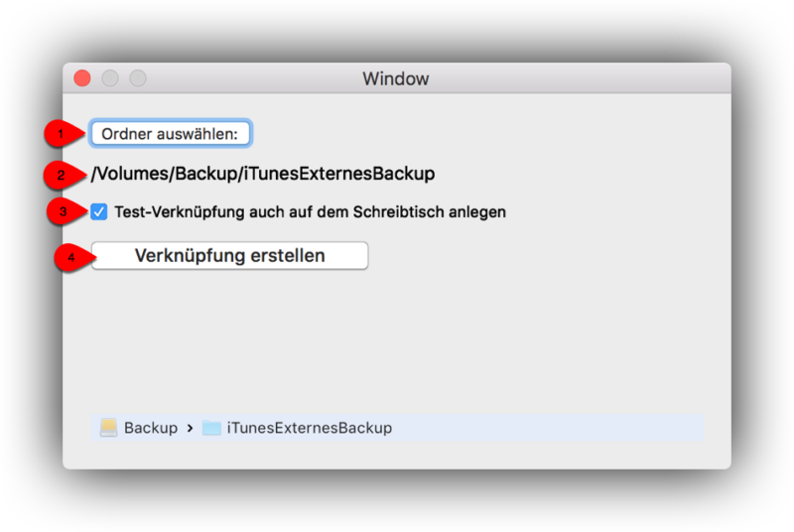The image size is (794, 532).
Task: Click the red marker numbered 3
Action: click(66, 211)
